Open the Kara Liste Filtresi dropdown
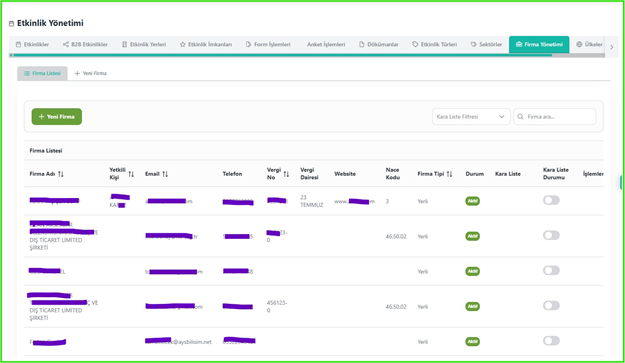 (471, 117)
